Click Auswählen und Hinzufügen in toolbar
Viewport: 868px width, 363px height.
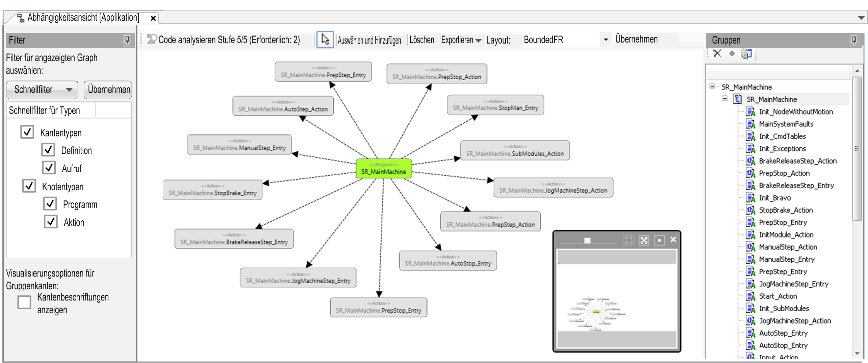pos(369,40)
